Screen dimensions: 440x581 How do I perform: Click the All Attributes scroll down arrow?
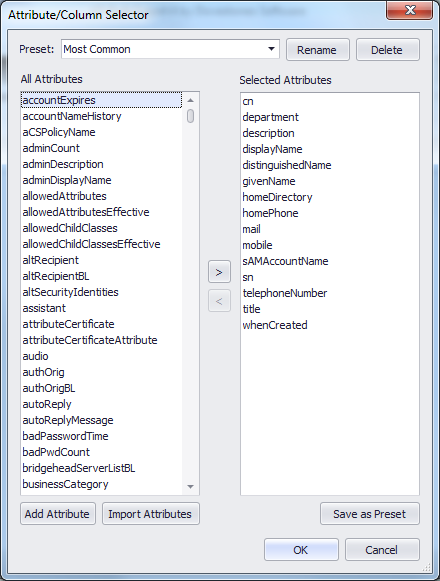tap(191, 487)
